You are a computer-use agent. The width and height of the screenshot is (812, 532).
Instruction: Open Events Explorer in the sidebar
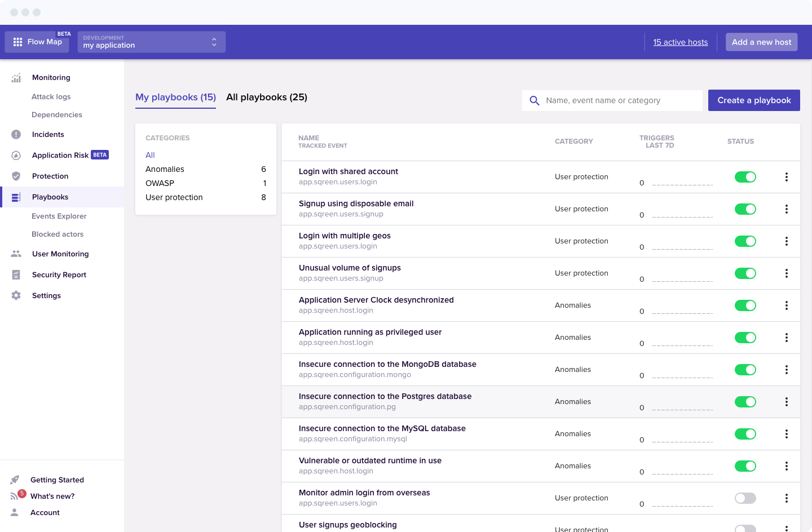[59, 216]
